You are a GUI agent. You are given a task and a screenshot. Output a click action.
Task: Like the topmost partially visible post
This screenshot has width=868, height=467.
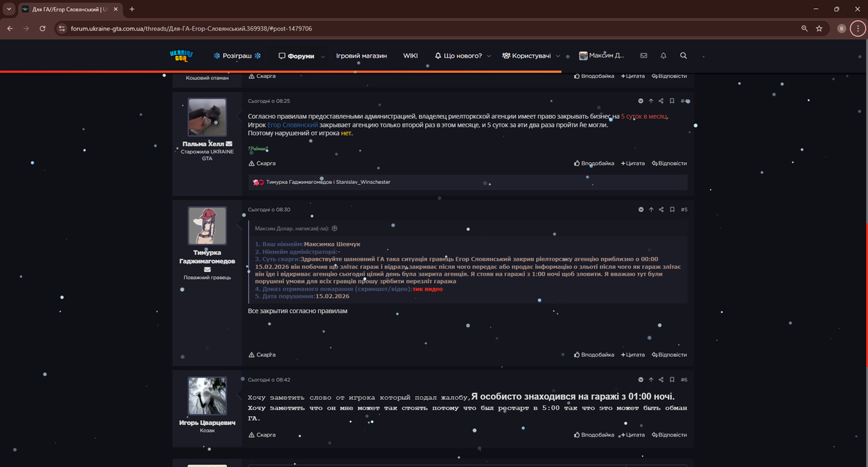pos(594,76)
